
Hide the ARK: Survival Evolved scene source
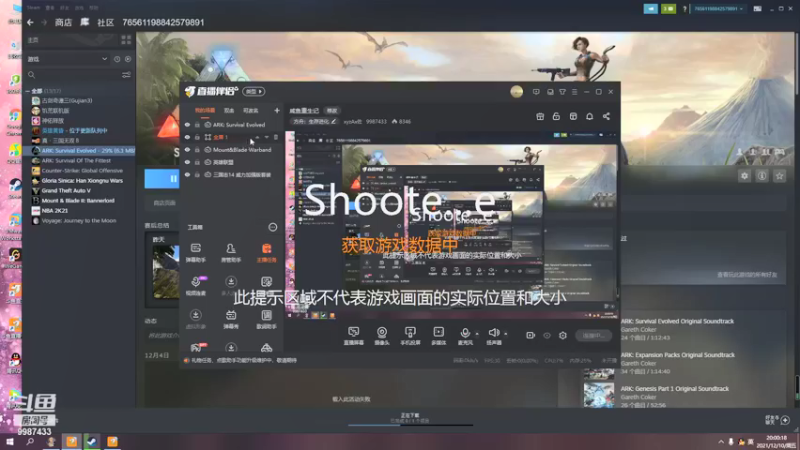187,124
